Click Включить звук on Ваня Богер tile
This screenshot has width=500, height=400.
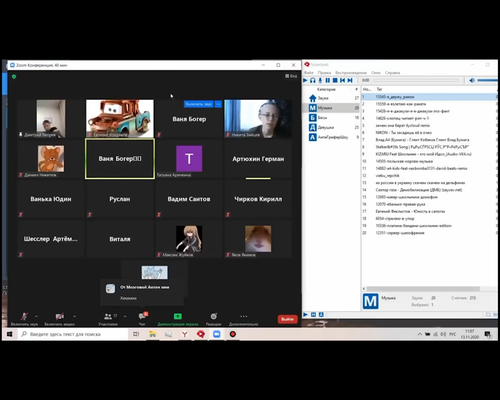(199, 104)
